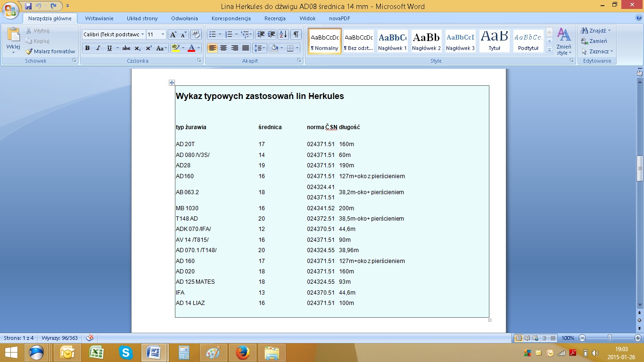Open the Office button menu
The width and height of the screenshot is (644, 362).
tap(11, 9)
